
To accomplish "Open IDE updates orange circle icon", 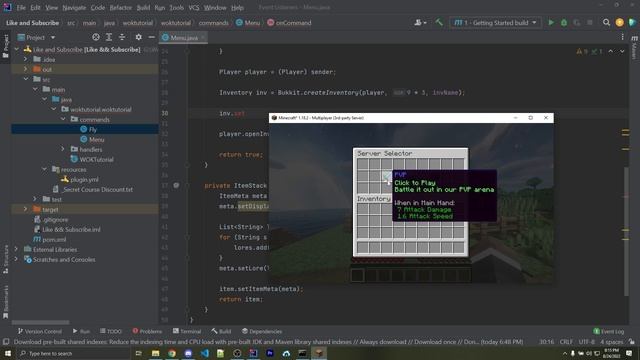I will pyautogui.click(x=620, y=23).
